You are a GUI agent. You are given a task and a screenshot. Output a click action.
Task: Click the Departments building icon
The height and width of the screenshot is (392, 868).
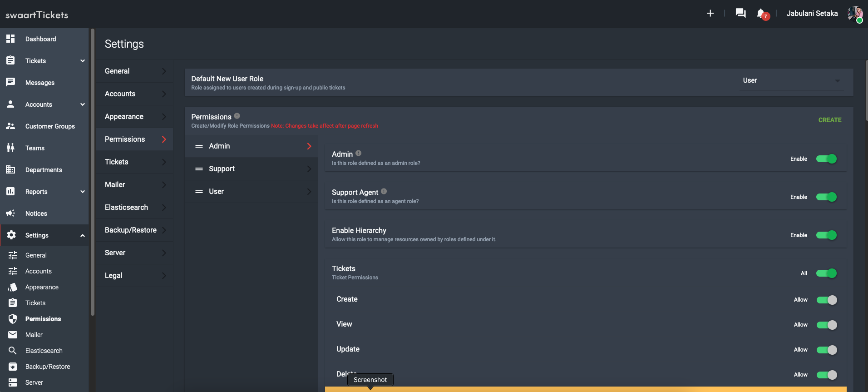coord(10,170)
